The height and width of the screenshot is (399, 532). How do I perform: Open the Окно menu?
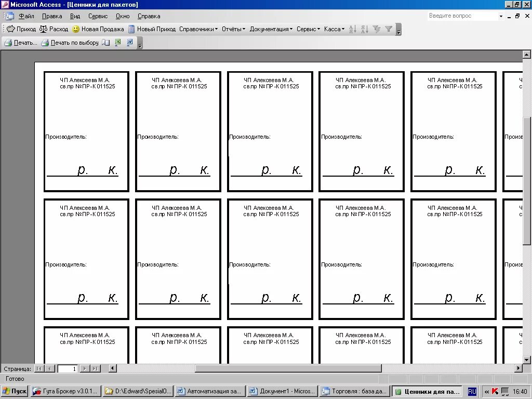[x=123, y=16]
